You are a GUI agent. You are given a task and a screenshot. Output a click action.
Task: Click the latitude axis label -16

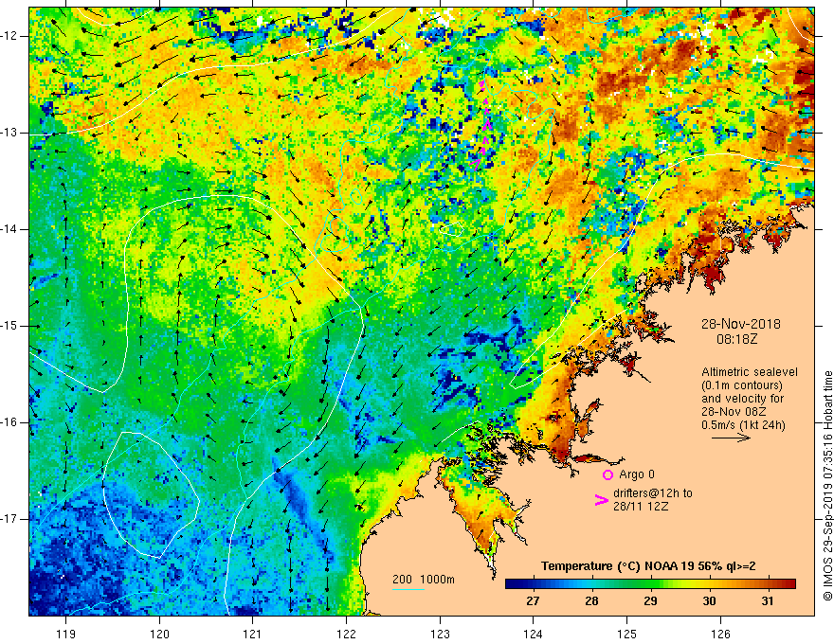[x=9, y=422]
